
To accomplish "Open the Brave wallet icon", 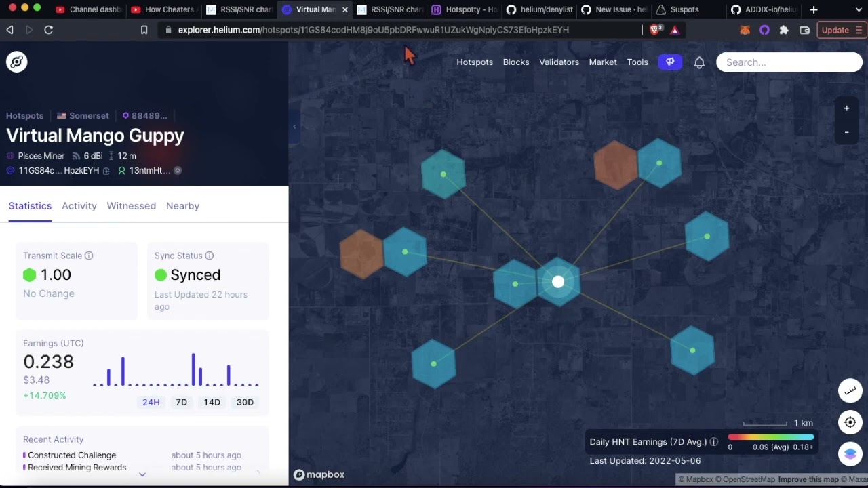I will 804,30.
